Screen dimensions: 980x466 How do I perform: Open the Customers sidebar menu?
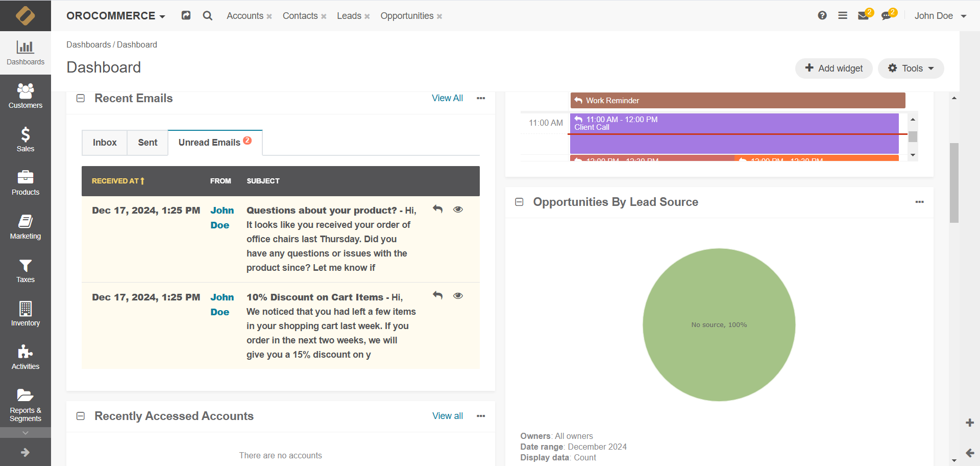pos(26,97)
